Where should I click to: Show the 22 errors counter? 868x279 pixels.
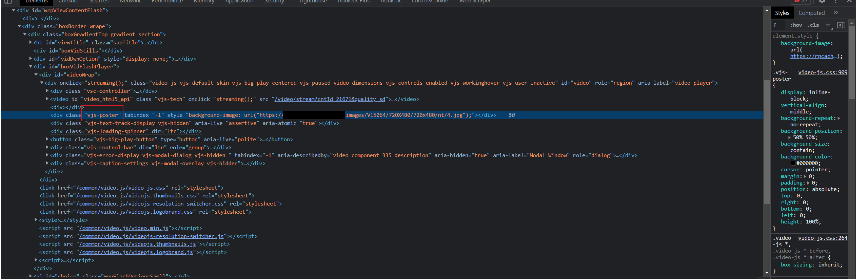[x=801, y=1]
